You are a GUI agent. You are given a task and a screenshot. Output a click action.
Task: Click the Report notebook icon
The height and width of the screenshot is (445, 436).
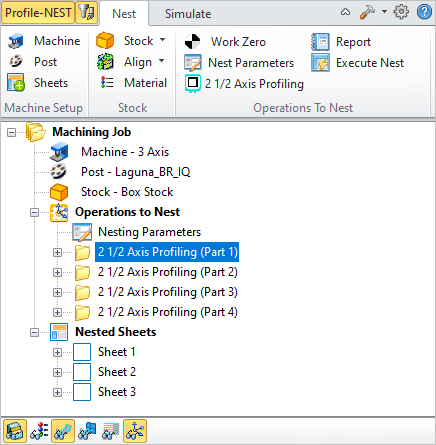pyautogui.click(x=320, y=42)
